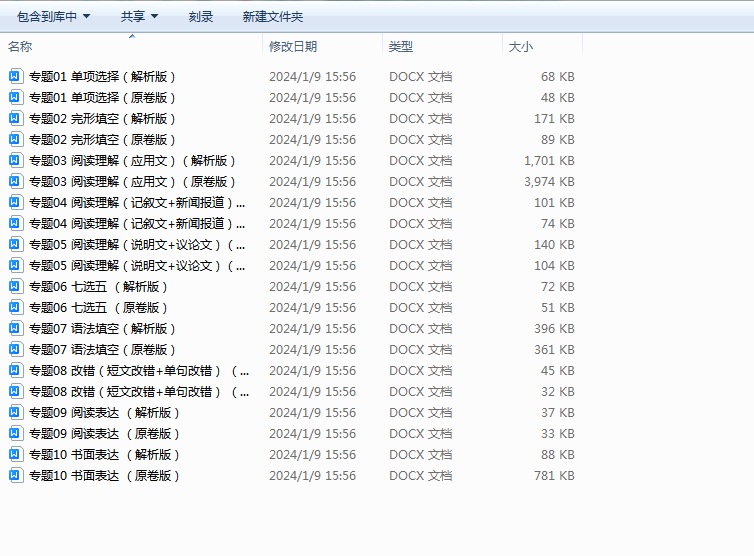Viewport: 754px width, 556px height.
Task: Click the 74 KB size value
Action: 558,224
